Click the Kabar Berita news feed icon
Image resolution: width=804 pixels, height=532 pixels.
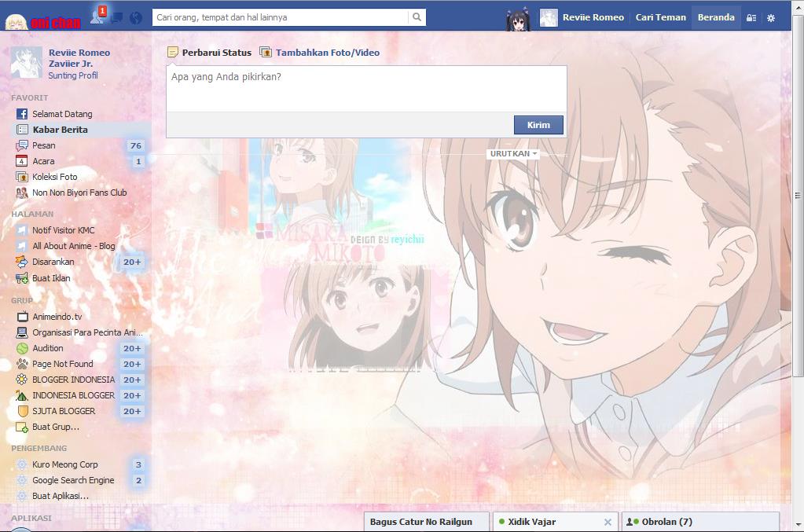(x=22, y=130)
